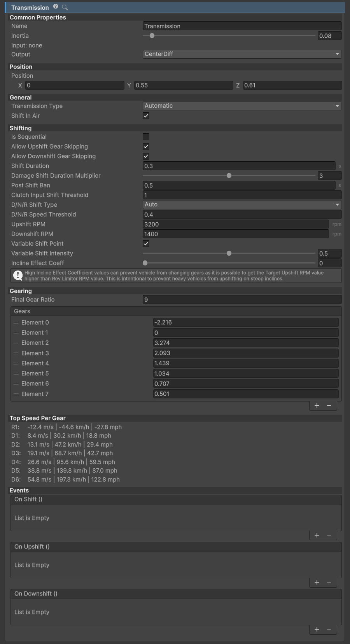Viewport: 350px width, 644px height.
Task: Remove a listener from On Shift event
Action: [329, 535]
